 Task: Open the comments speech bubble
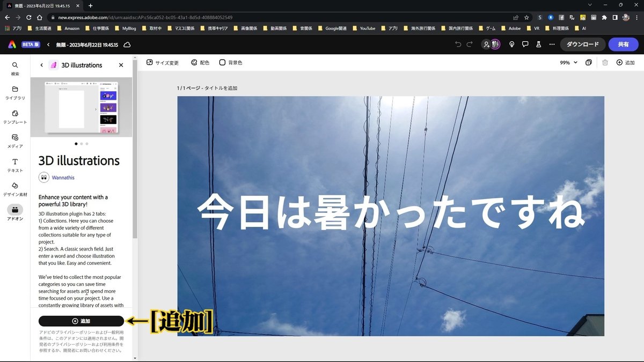pyautogui.click(x=525, y=45)
